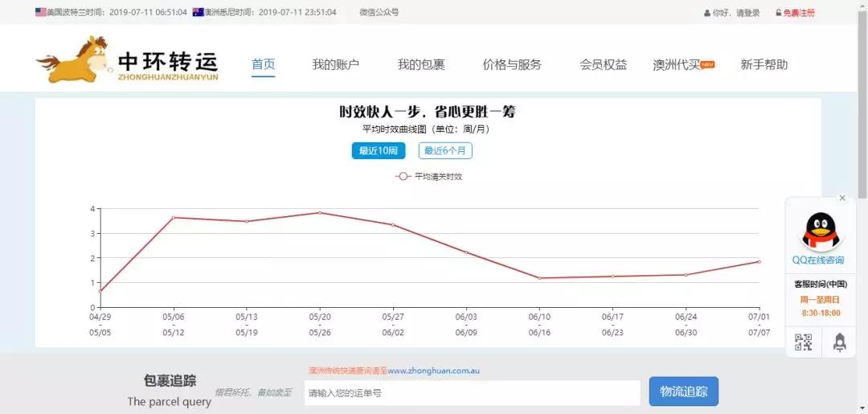Click the 06/17 data point on chart
This screenshot has height=414, width=868.
tap(612, 277)
